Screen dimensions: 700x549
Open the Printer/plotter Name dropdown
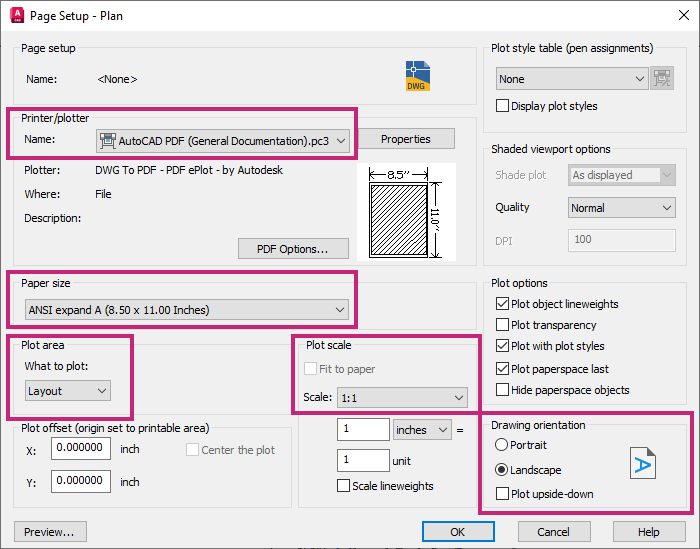(223, 141)
